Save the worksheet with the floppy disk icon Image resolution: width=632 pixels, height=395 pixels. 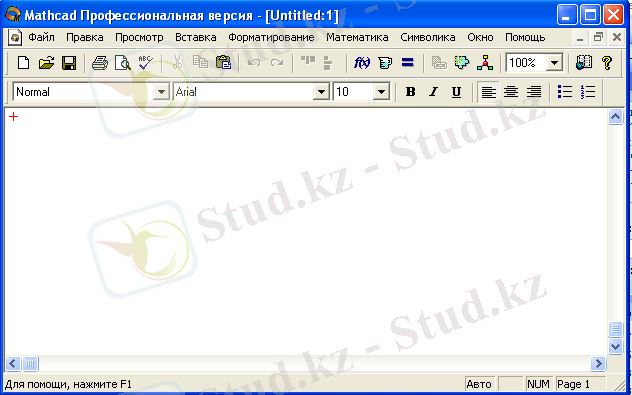pos(69,63)
